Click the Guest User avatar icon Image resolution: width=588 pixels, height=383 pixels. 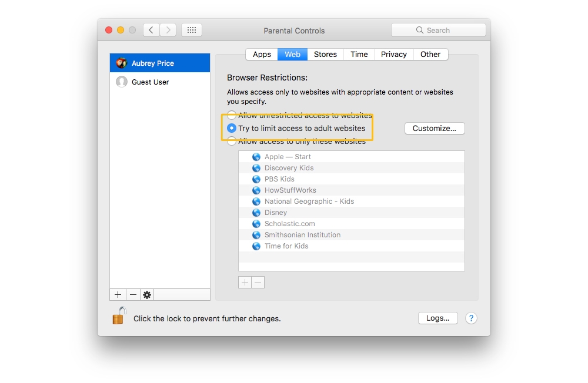[122, 82]
